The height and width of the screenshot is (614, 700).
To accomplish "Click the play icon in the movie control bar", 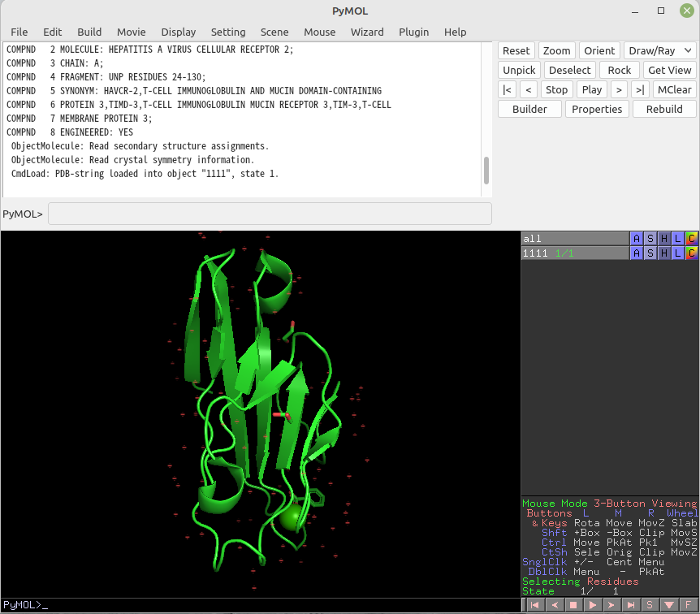I will pyautogui.click(x=592, y=604).
